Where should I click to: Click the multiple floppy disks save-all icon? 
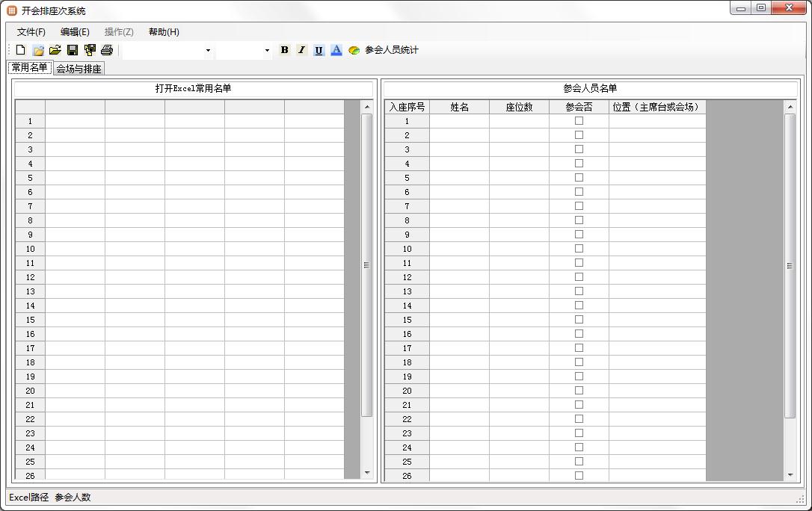(x=90, y=49)
